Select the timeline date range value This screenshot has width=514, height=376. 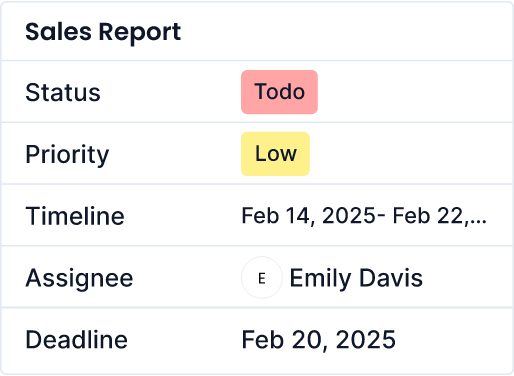pyautogui.click(x=364, y=216)
